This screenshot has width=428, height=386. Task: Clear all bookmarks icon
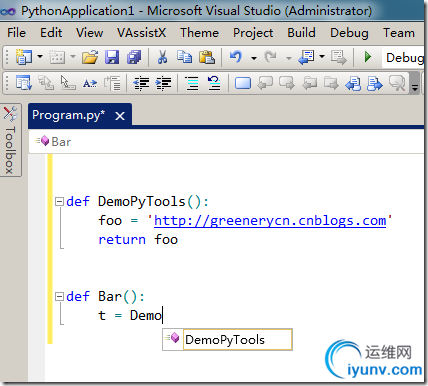point(397,83)
